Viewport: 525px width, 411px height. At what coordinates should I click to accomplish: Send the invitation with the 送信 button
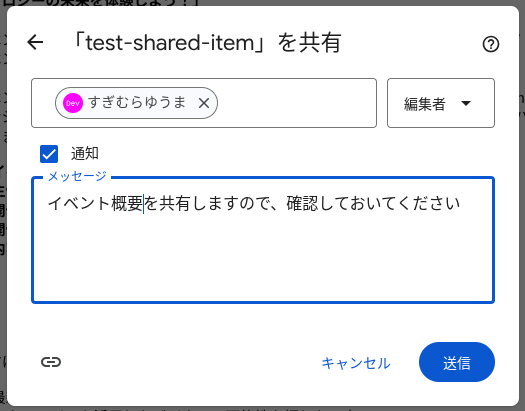click(x=457, y=362)
